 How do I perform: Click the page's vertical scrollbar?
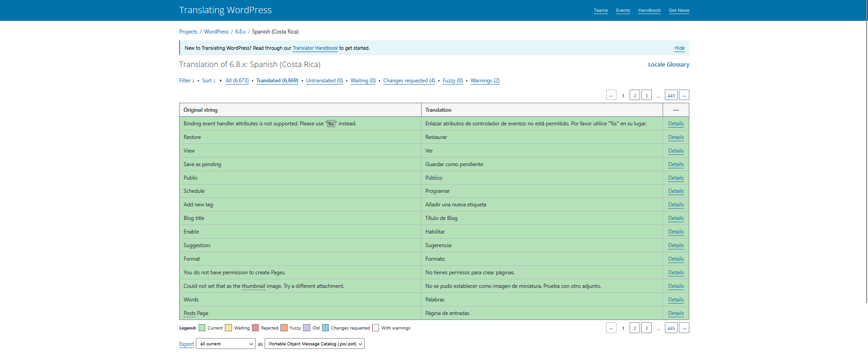click(x=866, y=151)
